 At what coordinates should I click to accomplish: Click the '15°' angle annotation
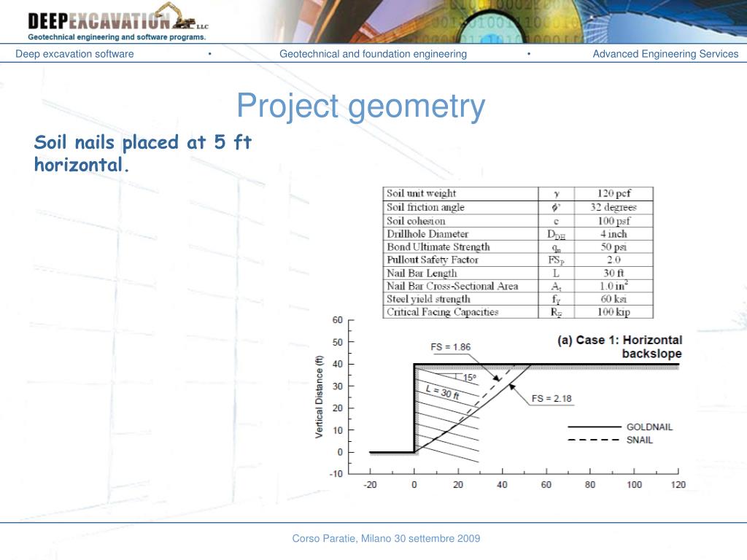click(x=469, y=378)
